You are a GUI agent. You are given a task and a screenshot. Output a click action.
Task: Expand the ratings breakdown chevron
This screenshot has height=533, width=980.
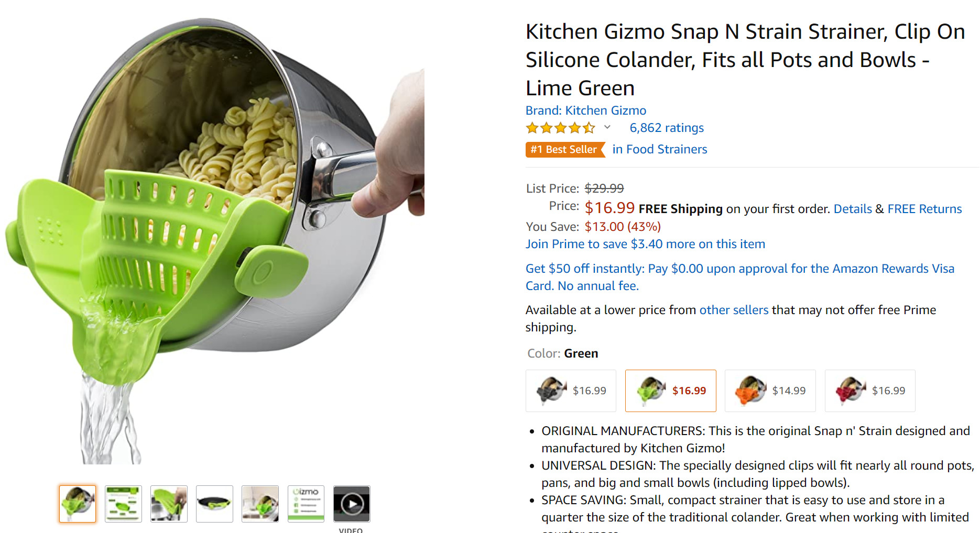tap(607, 128)
